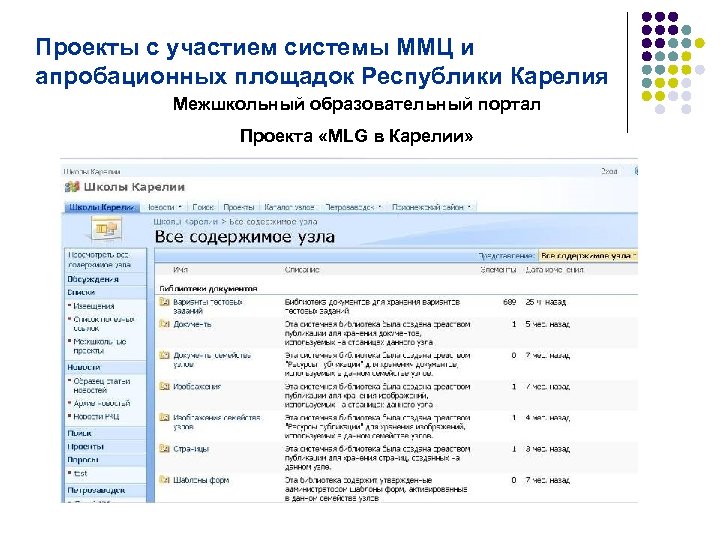Click folder icon beside Документы семейства узлов

pos(164,355)
